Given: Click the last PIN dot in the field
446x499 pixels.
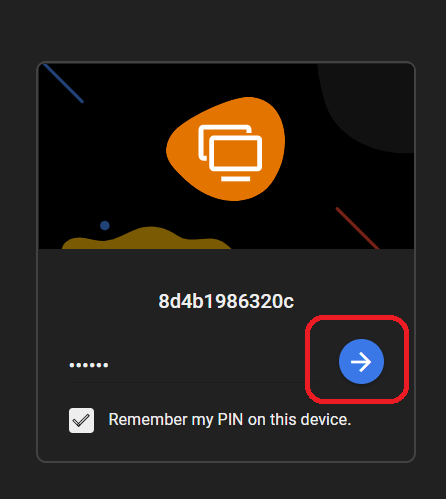Looking at the screenshot, I should (x=106, y=365).
